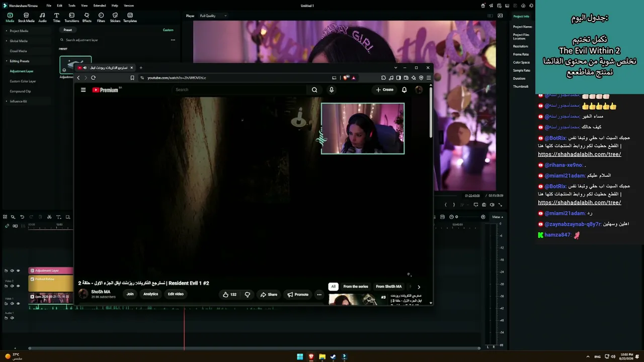Image resolution: width=644 pixels, height=362 pixels.
Task: Start YouTube voice search with the microphone
Action: click(x=331, y=90)
